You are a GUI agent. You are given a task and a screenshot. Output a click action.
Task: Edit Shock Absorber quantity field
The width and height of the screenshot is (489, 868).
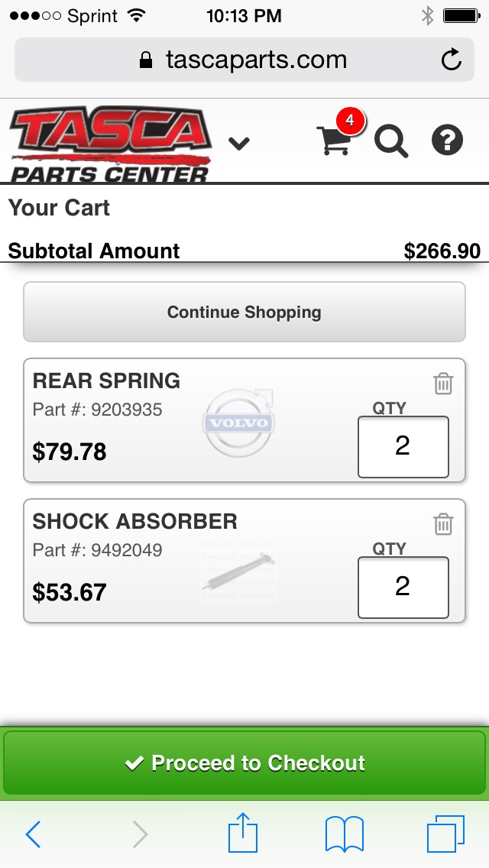pos(403,587)
